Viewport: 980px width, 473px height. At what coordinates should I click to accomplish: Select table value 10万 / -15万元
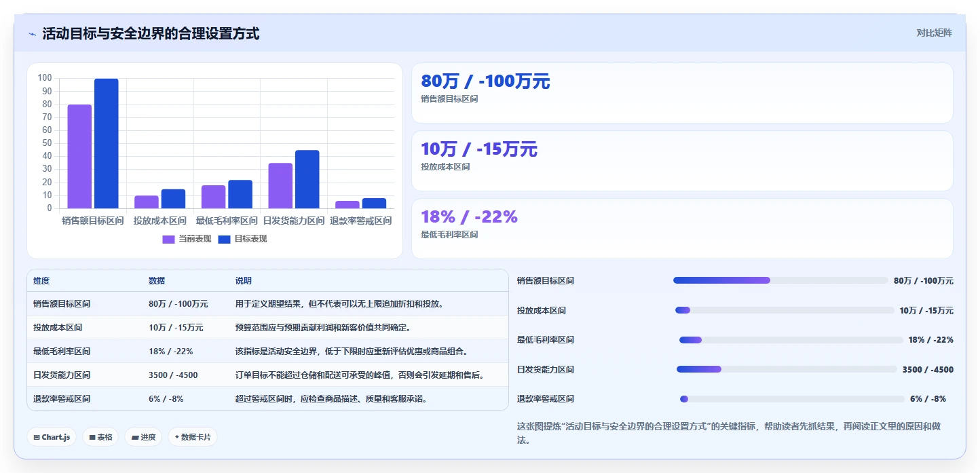click(176, 327)
